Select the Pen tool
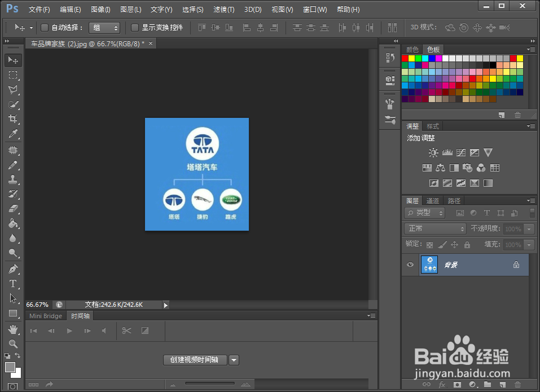 click(13, 269)
